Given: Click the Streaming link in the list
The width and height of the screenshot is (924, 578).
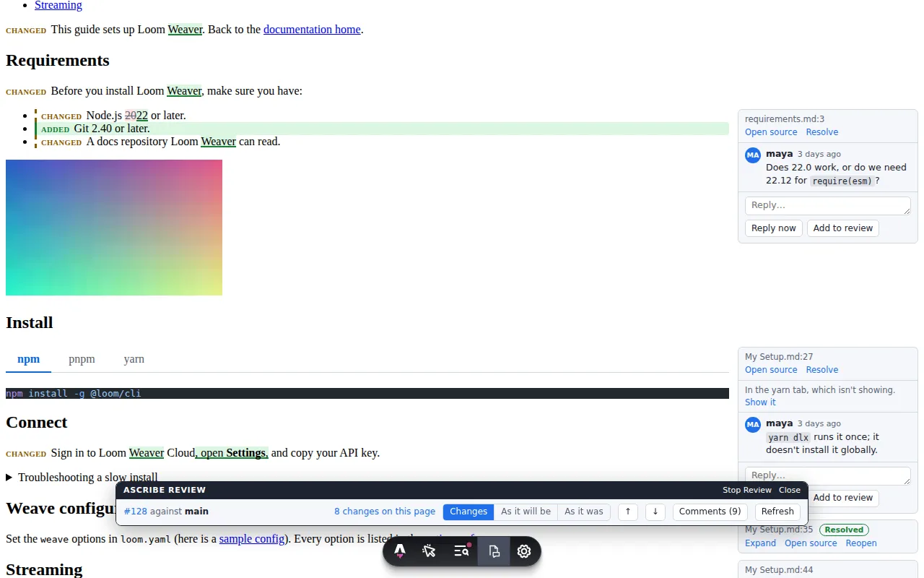Looking at the screenshot, I should tap(58, 5).
